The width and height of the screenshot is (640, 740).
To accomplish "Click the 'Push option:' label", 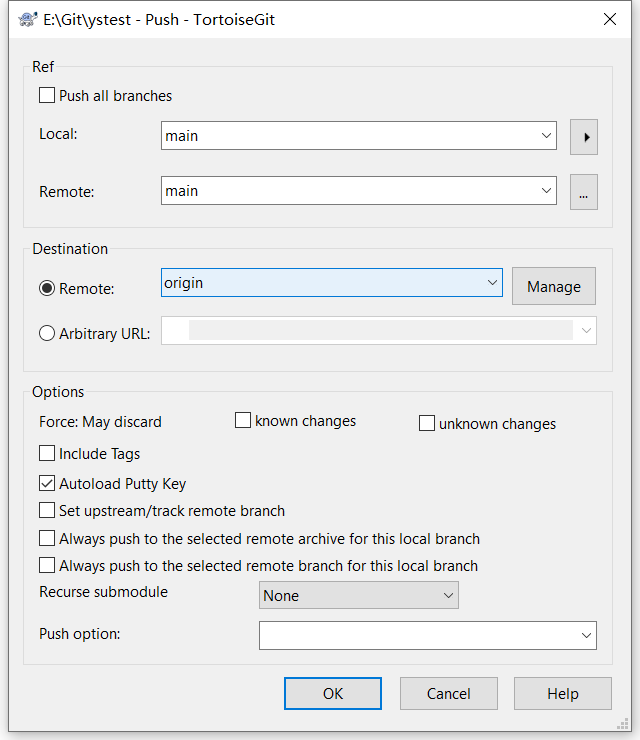I will (x=80, y=634).
